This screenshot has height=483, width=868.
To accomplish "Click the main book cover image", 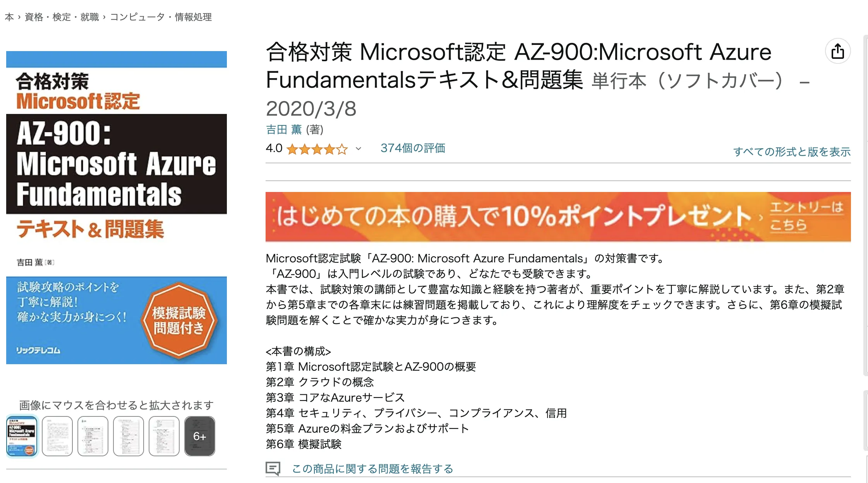I will (x=117, y=207).
